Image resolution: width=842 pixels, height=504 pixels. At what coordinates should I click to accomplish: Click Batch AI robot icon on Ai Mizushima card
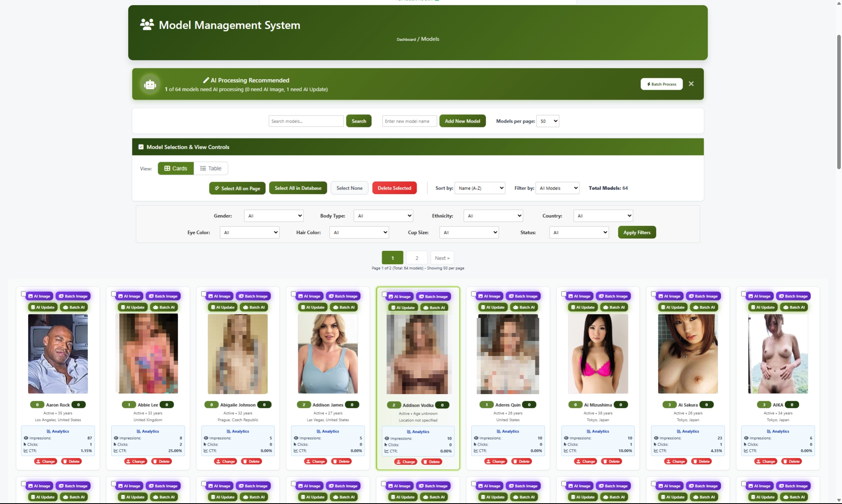point(606,307)
